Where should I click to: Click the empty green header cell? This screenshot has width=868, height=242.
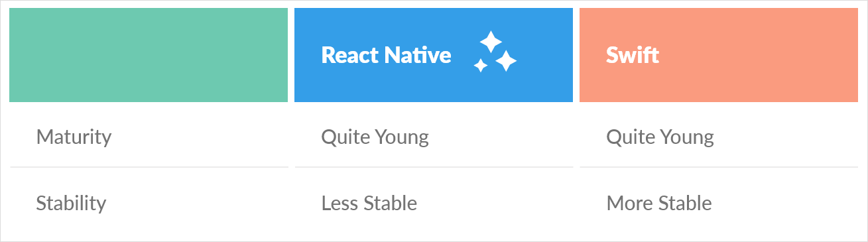[149, 55]
